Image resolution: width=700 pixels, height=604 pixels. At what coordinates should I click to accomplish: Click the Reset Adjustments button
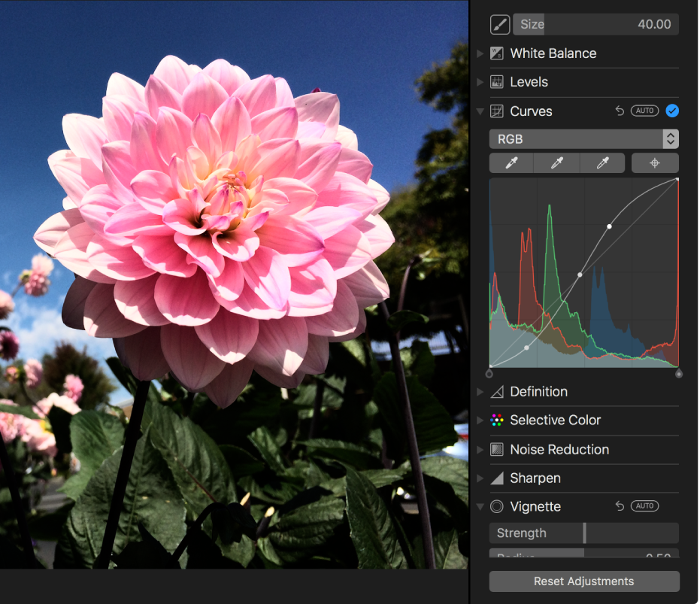tap(583, 581)
